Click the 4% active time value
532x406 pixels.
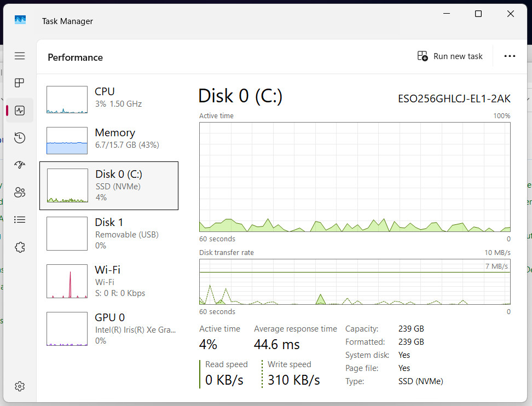tap(208, 345)
